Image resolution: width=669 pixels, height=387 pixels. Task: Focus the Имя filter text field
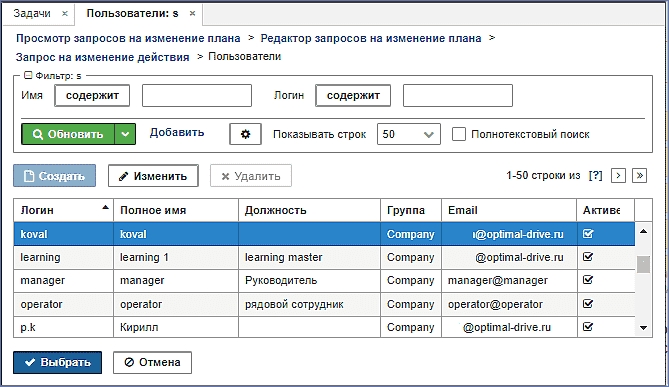click(197, 96)
